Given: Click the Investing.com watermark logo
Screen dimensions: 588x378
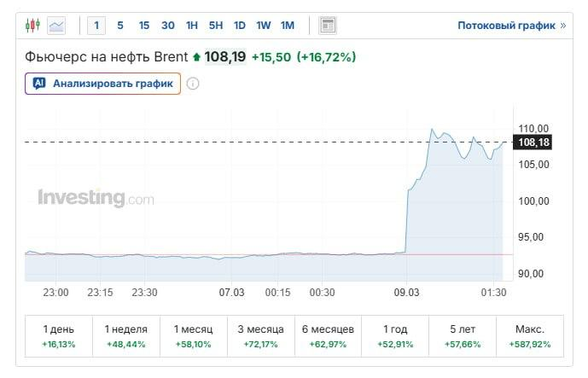Looking at the screenshot, I should click(x=96, y=198).
